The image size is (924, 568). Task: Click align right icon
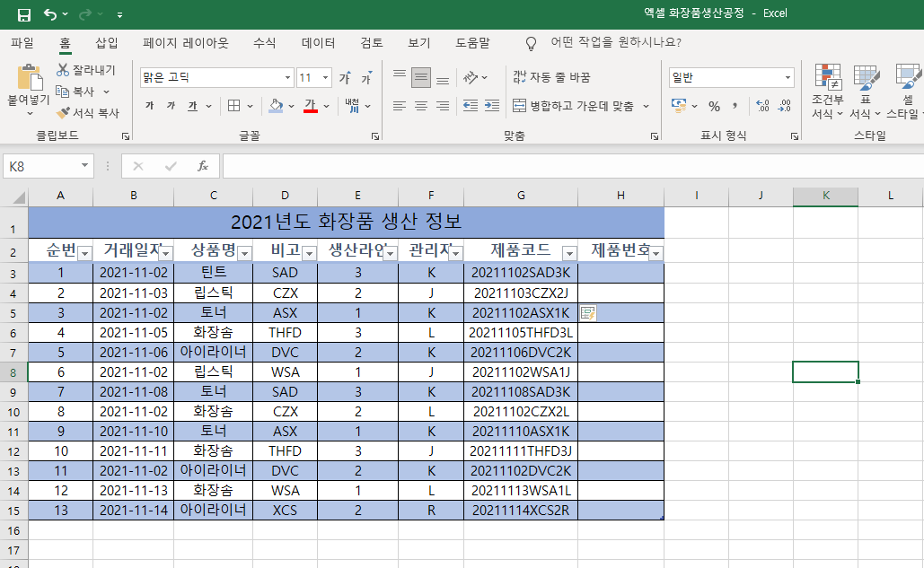[443, 106]
